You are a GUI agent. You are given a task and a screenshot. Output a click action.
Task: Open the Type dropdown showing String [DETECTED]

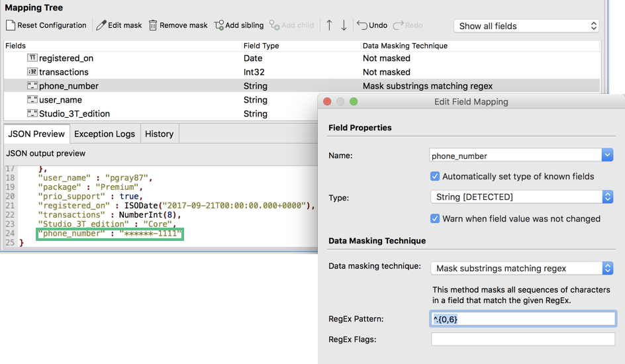(522, 197)
